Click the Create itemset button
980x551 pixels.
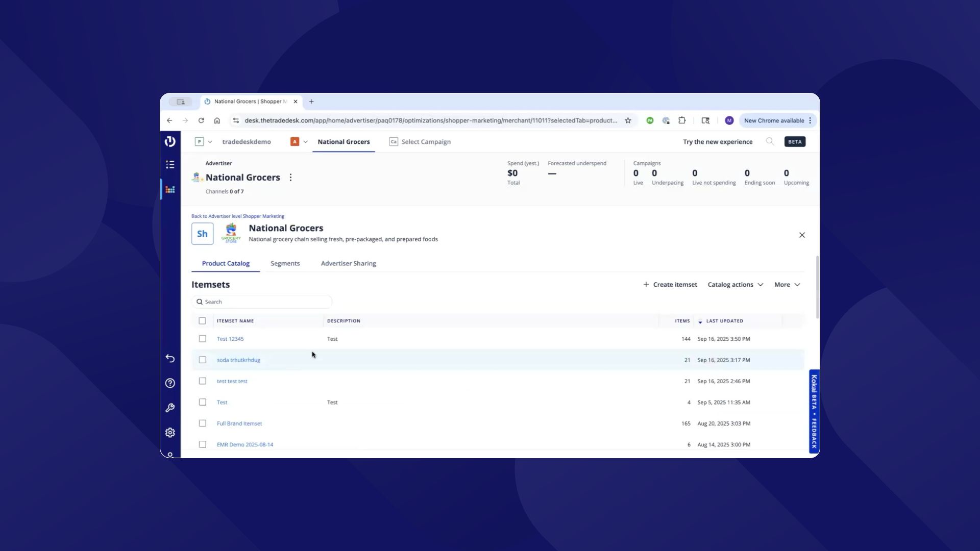click(x=670, y=285)
